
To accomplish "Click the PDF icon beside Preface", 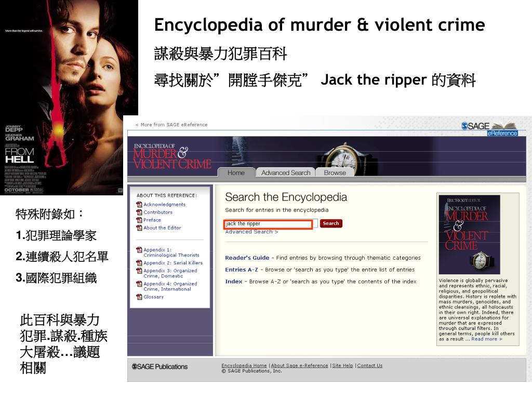I will point(139,220).
